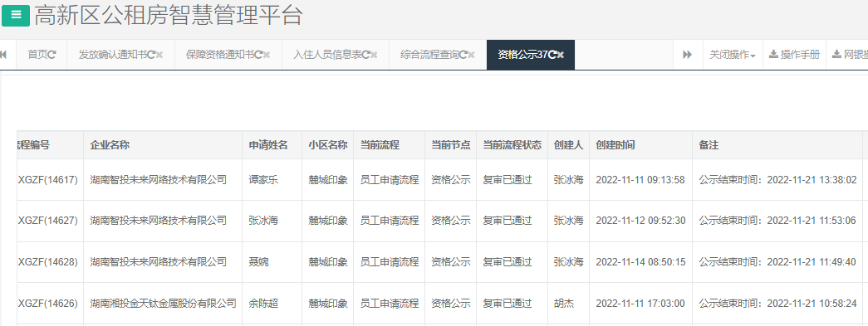Switch to the 综合流程查询 tab
The image size is (868, 326).
tap(429, 55)
